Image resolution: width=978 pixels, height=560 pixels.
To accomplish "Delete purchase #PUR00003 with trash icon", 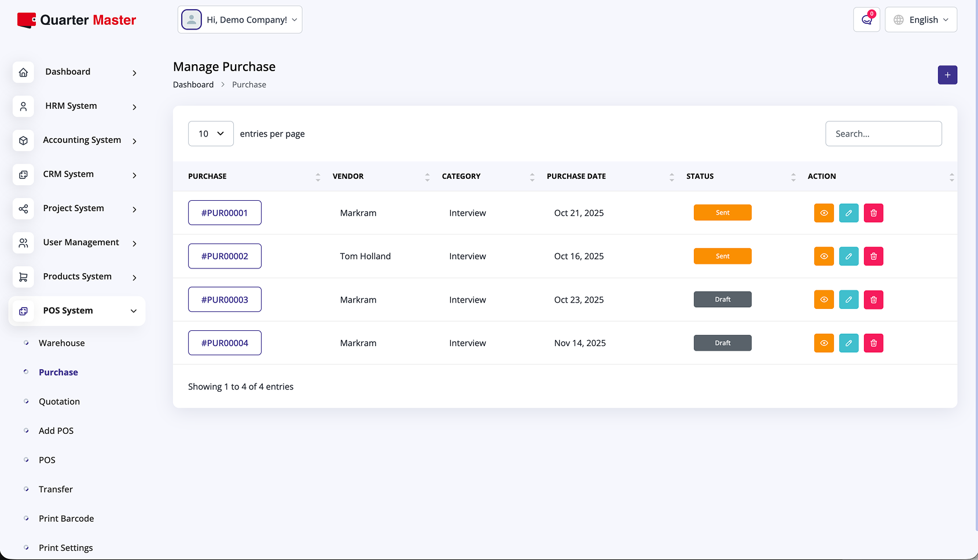I will (x=873, y=300).
